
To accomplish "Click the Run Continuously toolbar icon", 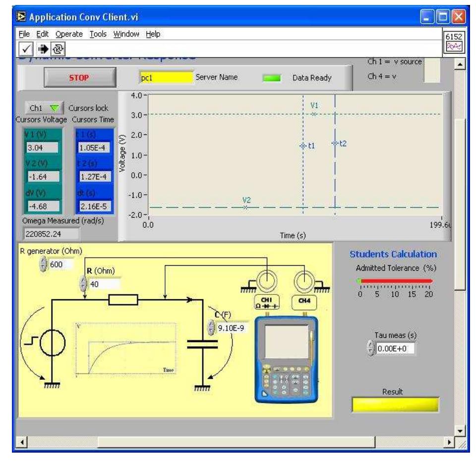I will [58, 49].
